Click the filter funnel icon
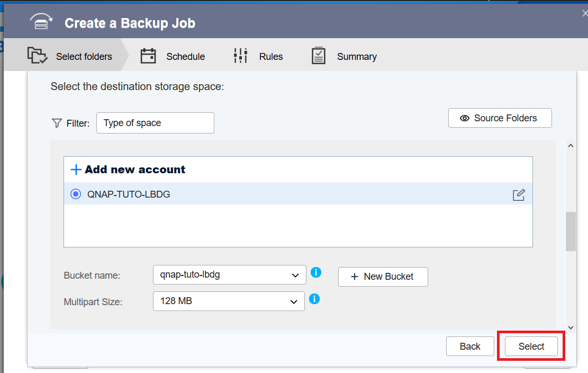The image size is (588, 373). 57,123
